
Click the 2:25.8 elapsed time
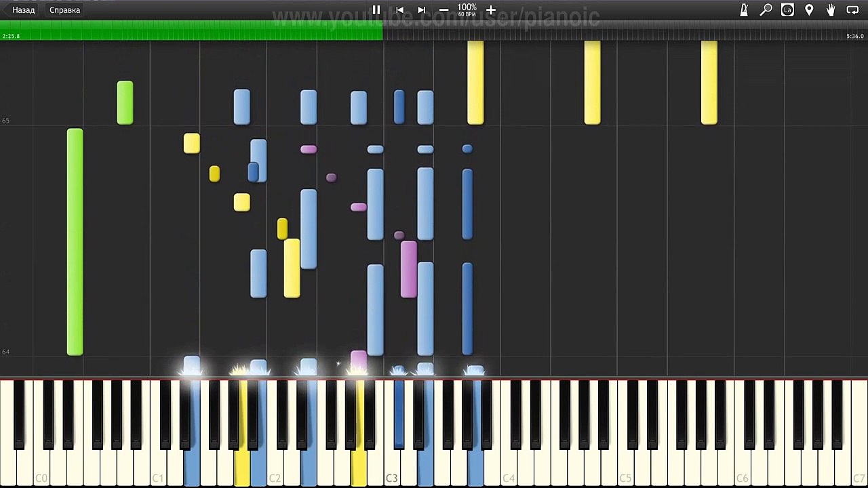(x=11, y=37)
